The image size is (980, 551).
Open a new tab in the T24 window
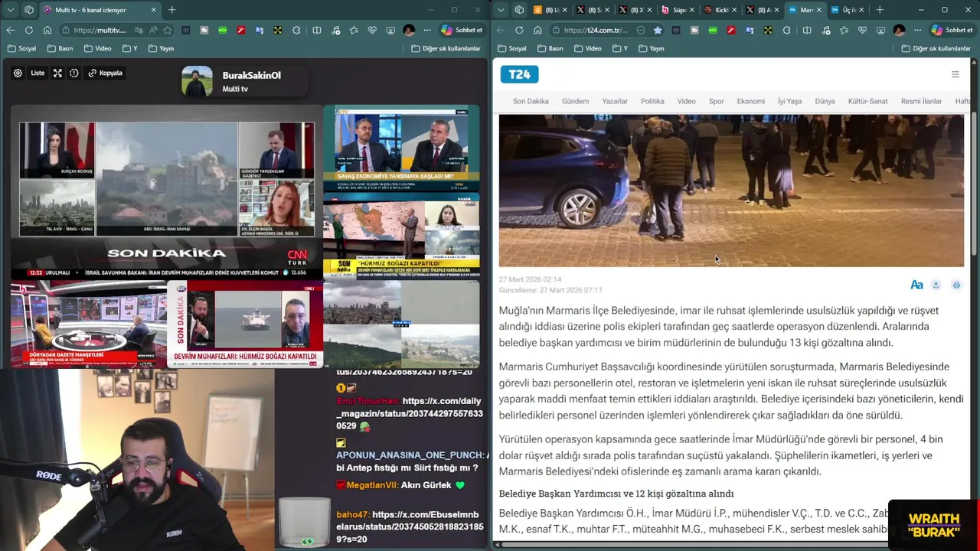coord(880,10)
